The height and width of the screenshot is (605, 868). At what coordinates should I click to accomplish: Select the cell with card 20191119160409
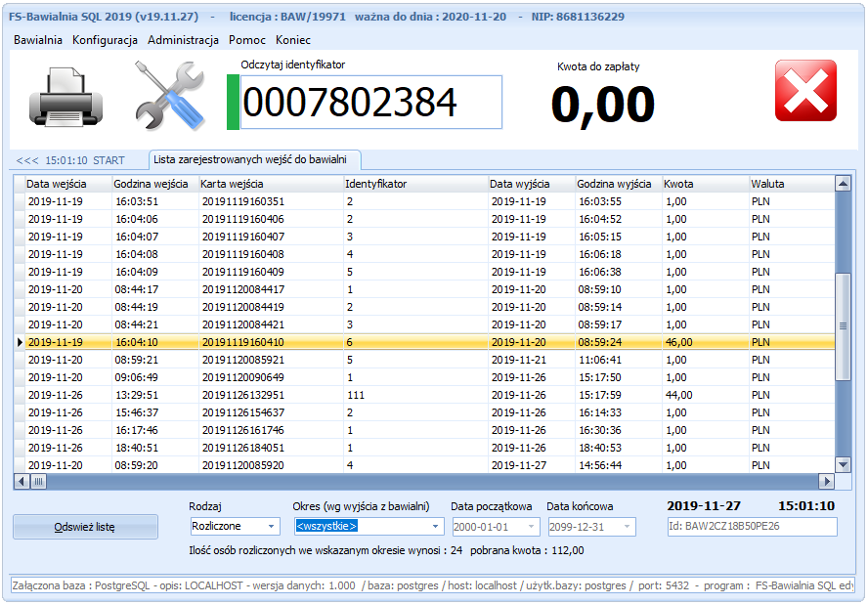(272, 273)
